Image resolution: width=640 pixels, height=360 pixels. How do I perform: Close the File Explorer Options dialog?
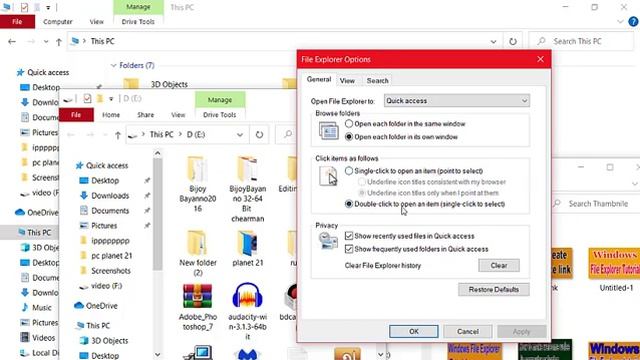point(540,59)
